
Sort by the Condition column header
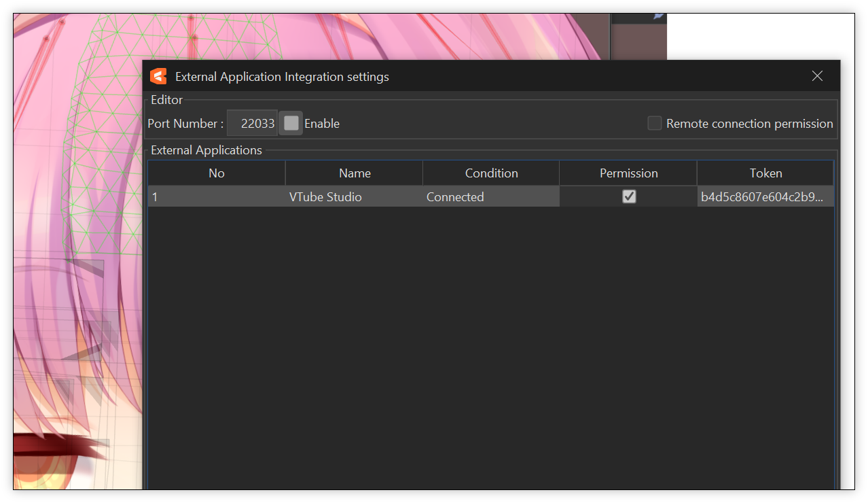coord(490,173)
